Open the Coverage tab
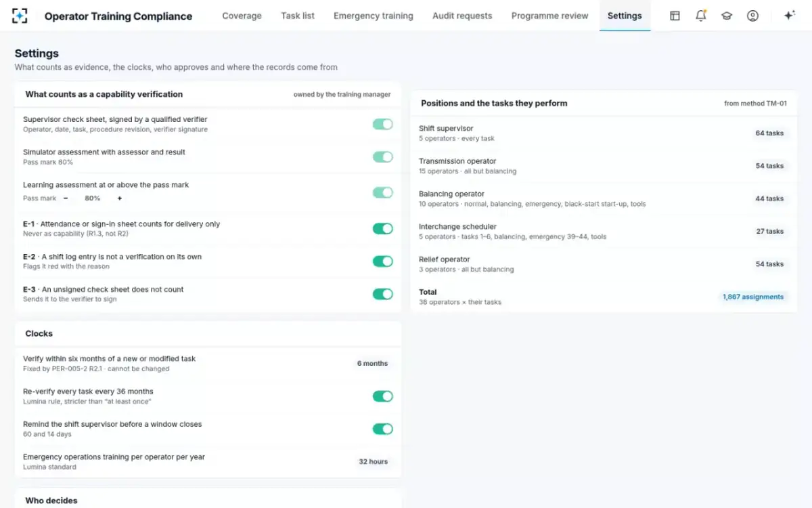This screenshot has height=508, width=812. (x=242, y=16)
